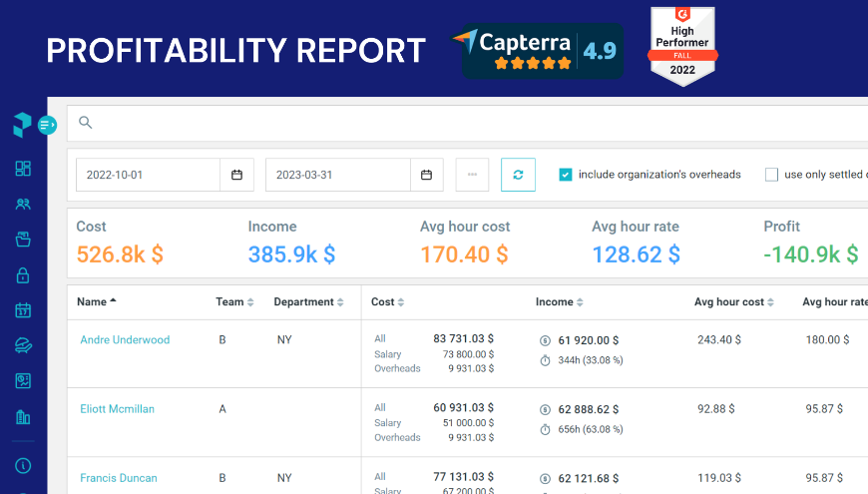Click the padlock icon in the sidebar
This screenshot has width=868, height=494.
click(23, 274)
